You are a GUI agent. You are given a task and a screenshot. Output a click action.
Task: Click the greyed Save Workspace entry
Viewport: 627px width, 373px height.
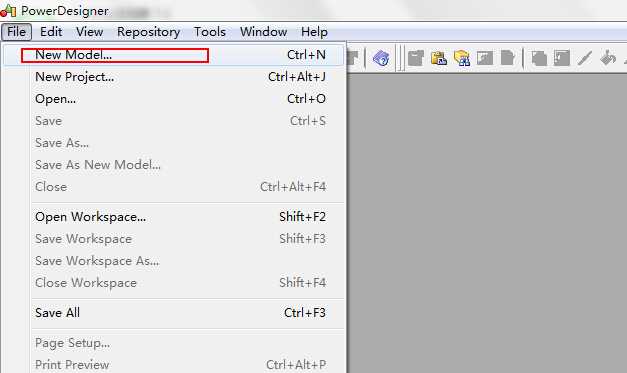coord(174,239)
